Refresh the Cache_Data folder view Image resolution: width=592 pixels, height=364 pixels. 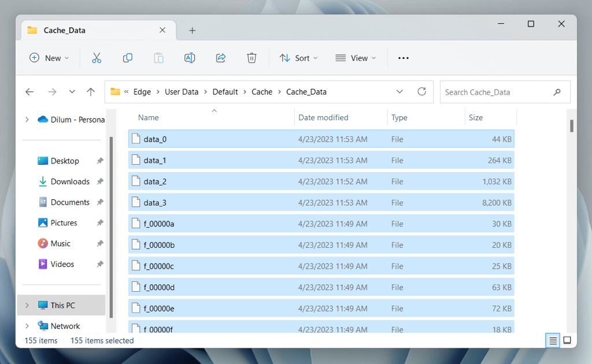click(421, 92)
